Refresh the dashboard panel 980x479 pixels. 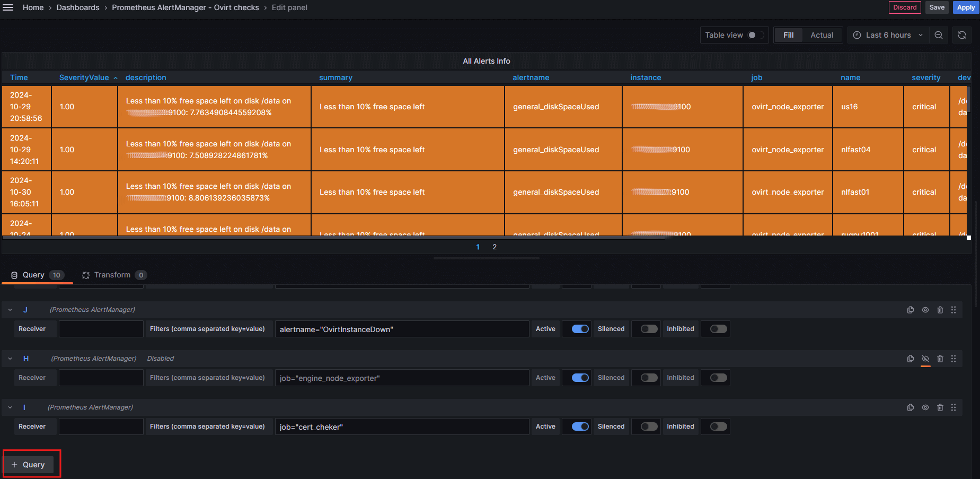[x=961, y=35]
